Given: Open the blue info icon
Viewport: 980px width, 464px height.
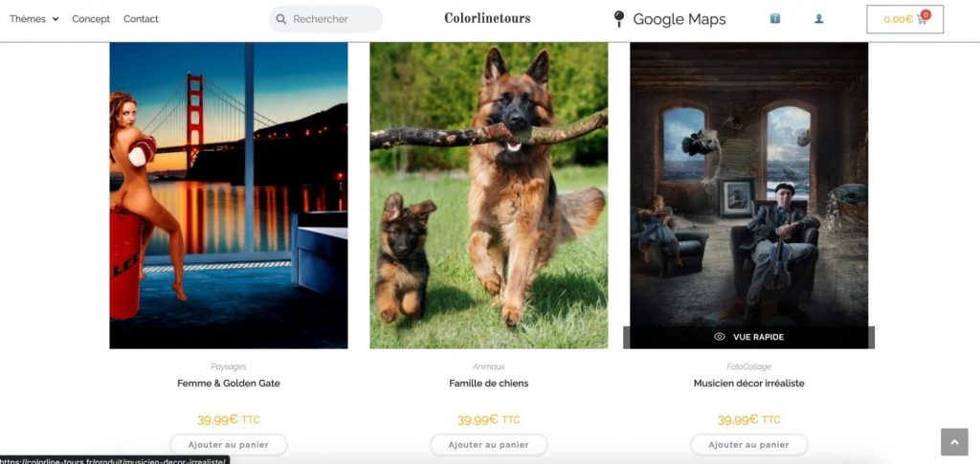Looking at the screenshot, I should (x=775, y=19).
